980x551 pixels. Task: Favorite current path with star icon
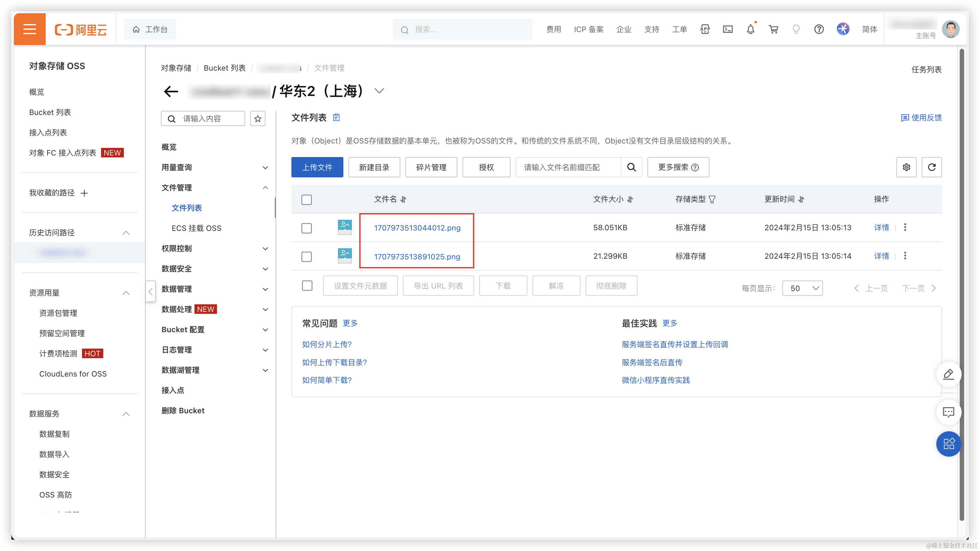click(258, 119)
